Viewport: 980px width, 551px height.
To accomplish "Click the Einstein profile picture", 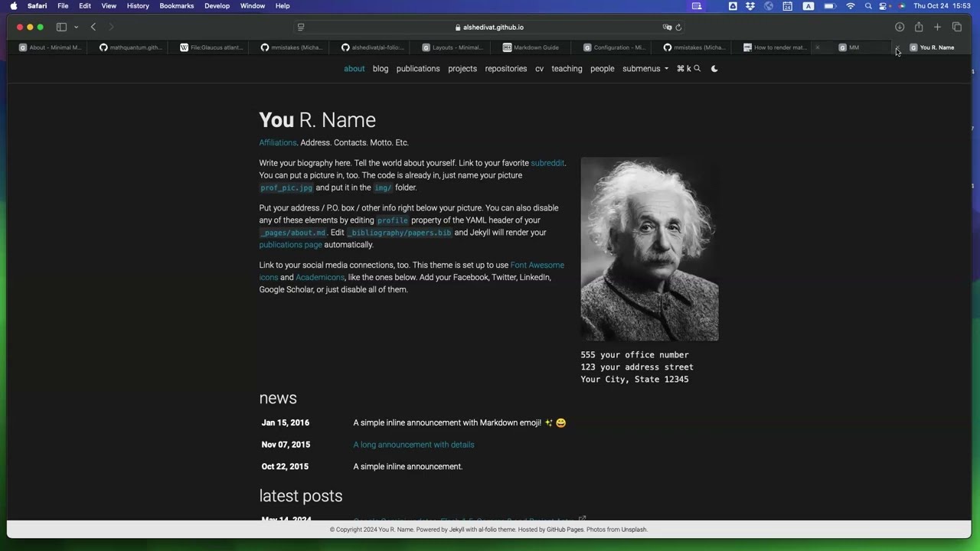I will pyautogui.click(x=649, y=249).
